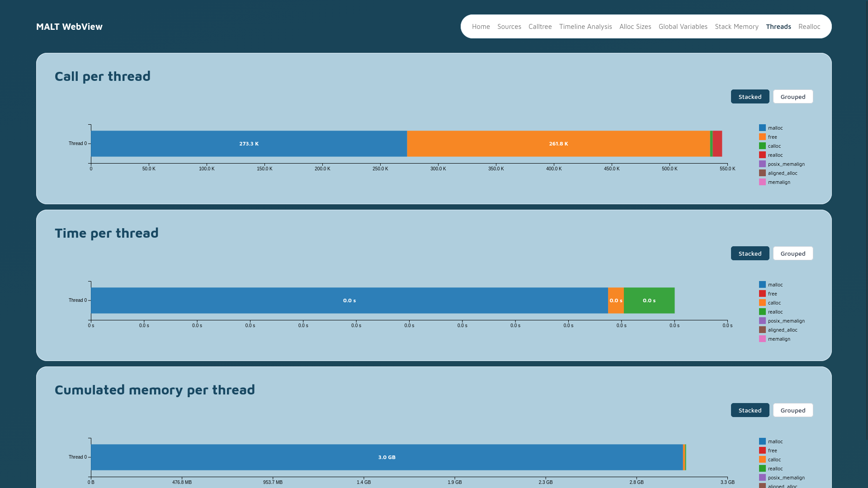Click malloc legend swatch in Call per thread
The width and height of the screenshot is (868, 488).
pos(762,128)
